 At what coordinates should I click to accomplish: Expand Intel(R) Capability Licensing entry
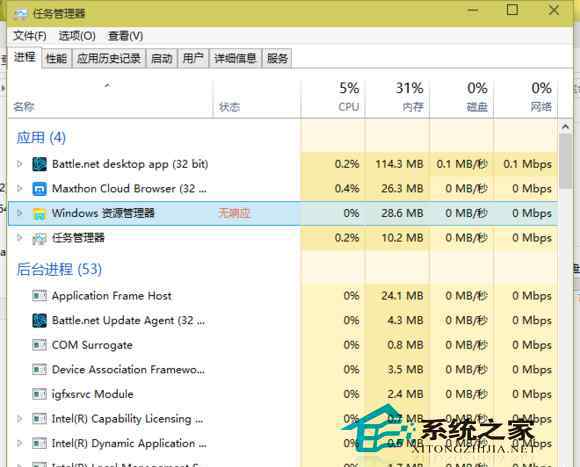(x=20, y=419)
